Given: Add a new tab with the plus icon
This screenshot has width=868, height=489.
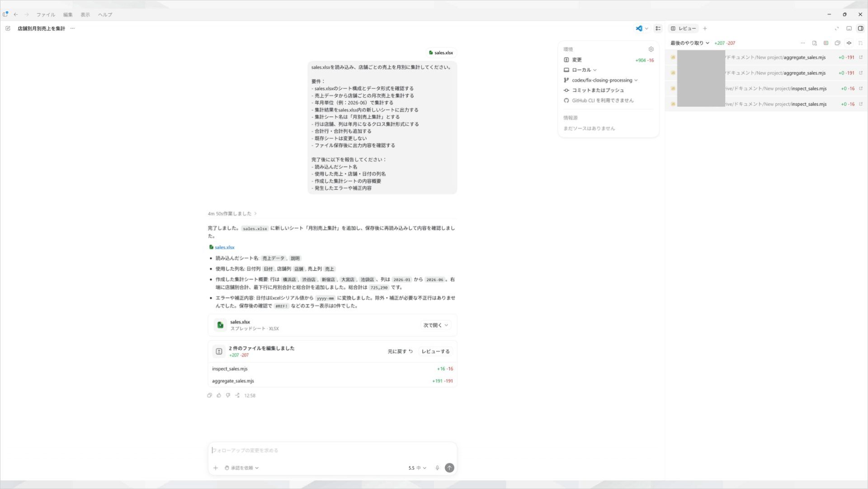Looking at the screenshot, I should [x=705, y=28].
